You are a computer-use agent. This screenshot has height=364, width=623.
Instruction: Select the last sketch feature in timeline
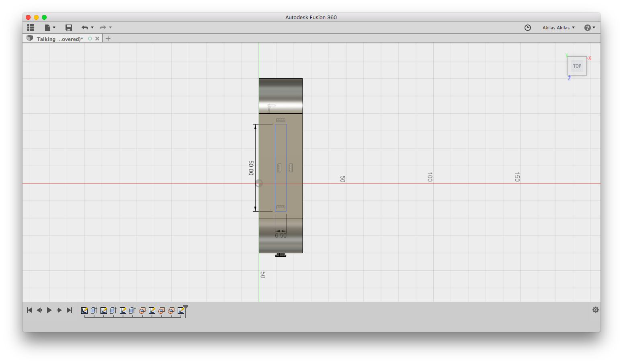(x=181, y=311)
